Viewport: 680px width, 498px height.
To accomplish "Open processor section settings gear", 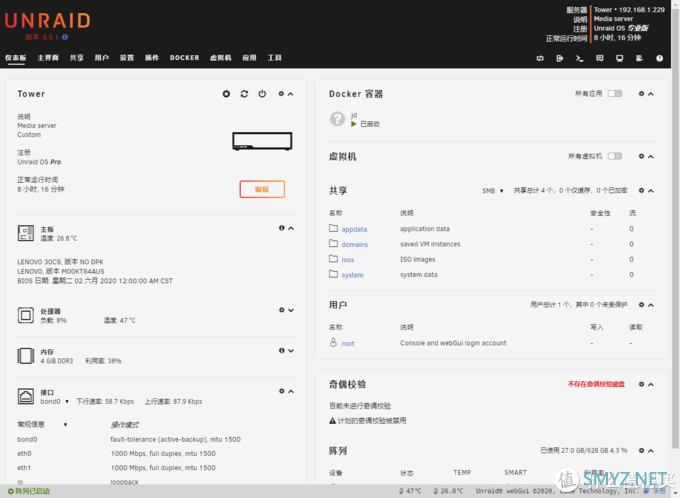I will coord(281,310).
